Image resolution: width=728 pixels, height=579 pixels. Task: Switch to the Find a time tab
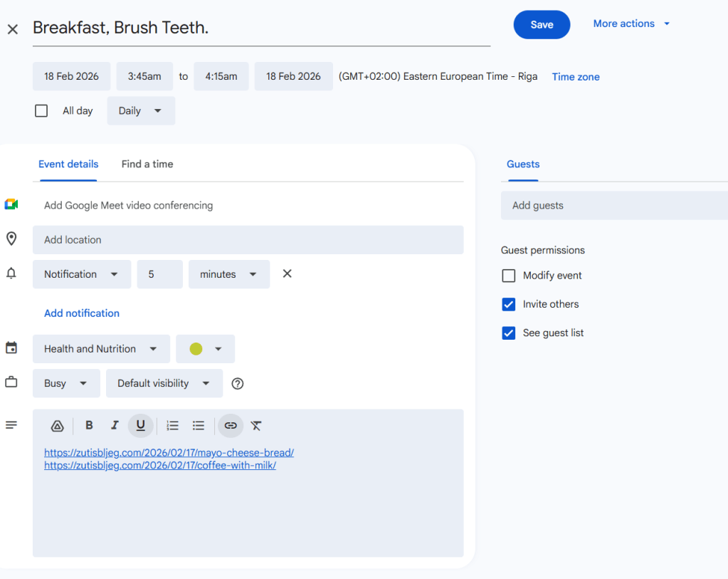[x=147, y=164]
